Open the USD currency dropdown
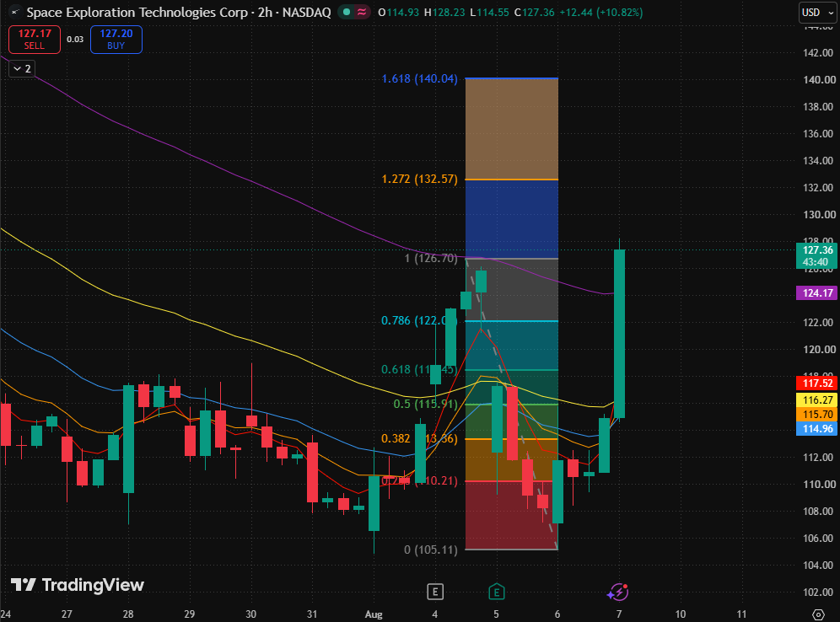The height and width of the screenshot is (622, 840). (817, 13)
